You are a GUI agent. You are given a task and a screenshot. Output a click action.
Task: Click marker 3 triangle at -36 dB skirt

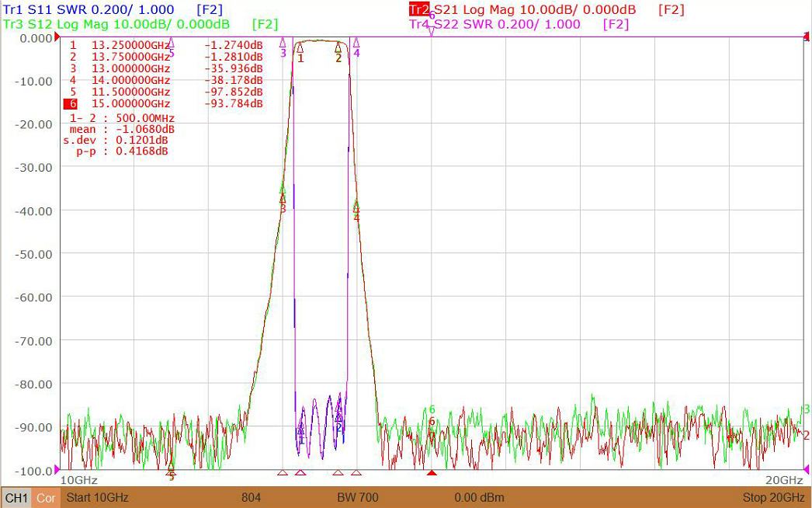[x=283, y=198]
